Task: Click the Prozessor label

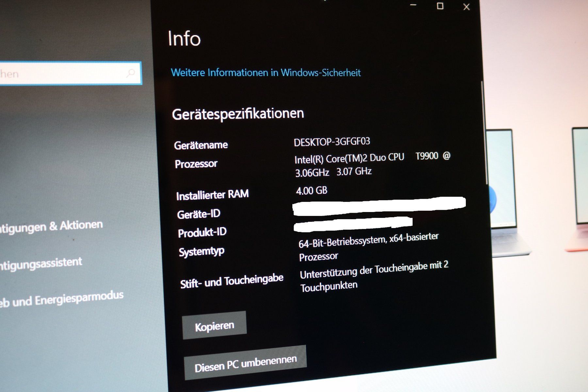Action: coord(196,164)
